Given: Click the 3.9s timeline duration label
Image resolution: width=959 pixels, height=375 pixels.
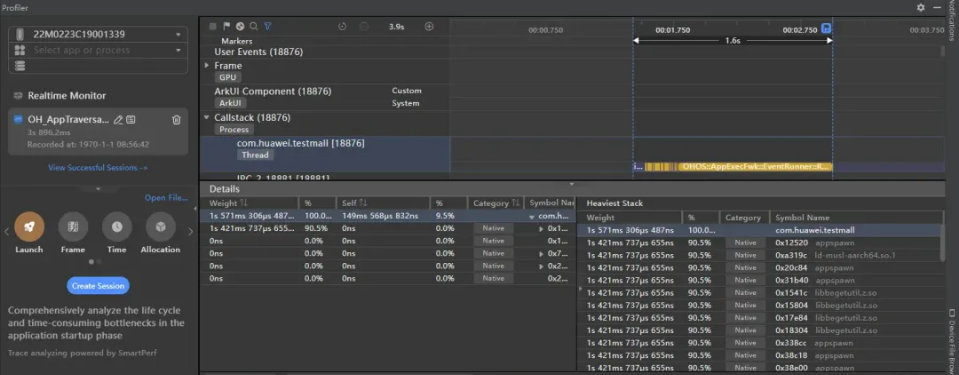Looking at the screenshot, I should click(396, 26).
